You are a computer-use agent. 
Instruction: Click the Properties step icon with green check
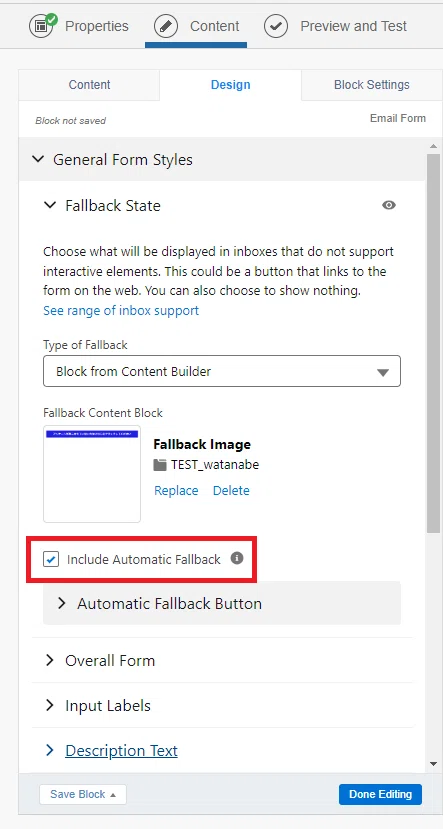(43, 25)
